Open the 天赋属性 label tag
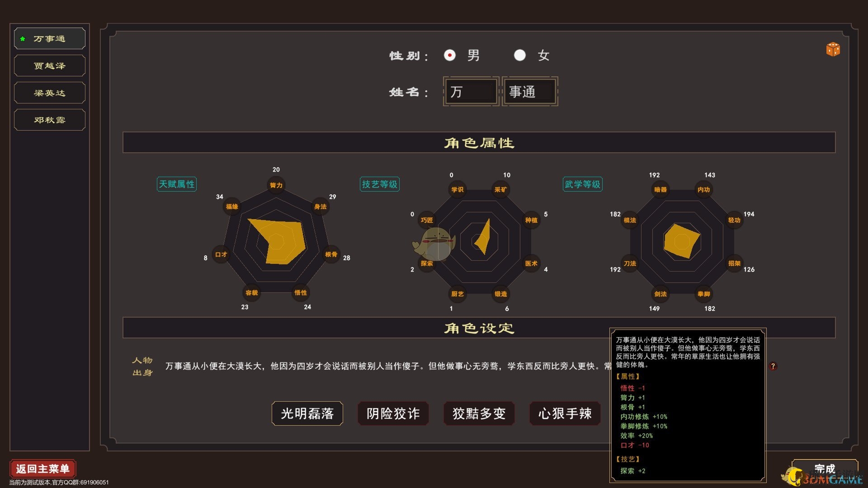 [x=177, y=184]
